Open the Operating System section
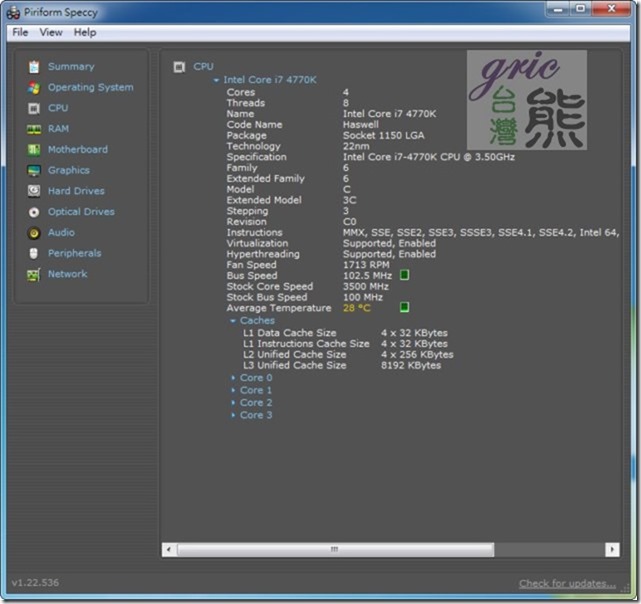The height and width of the screenshot is (604, 641). tap(91, 88)
